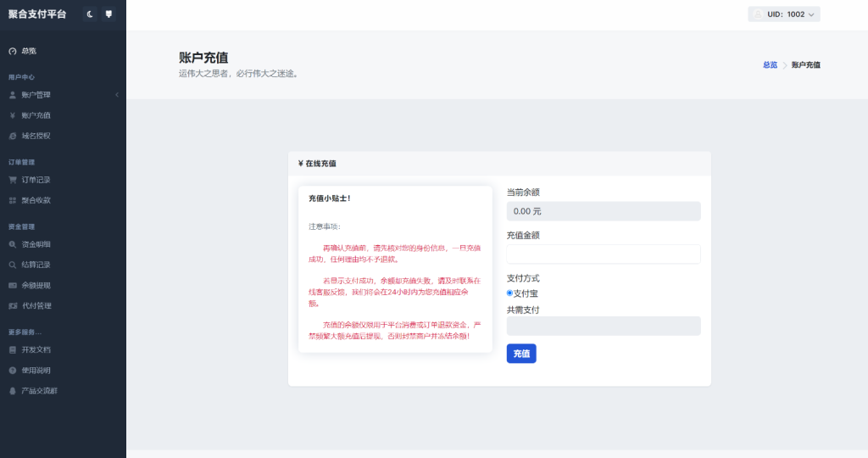This screenshot has height=458, width=868.
Task: Click the chevron arrow beside 账户管理
Action: tap(117, 95)
